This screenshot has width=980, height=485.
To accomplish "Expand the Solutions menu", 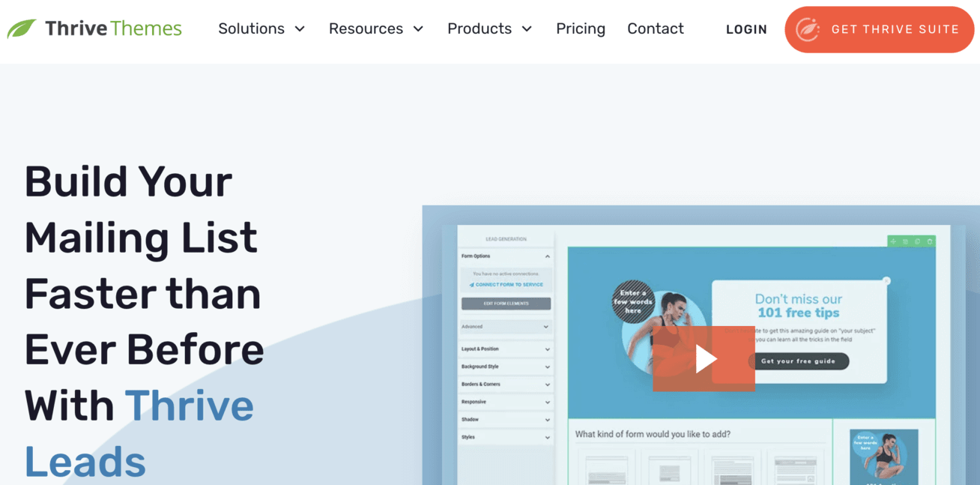I will 261,29.
